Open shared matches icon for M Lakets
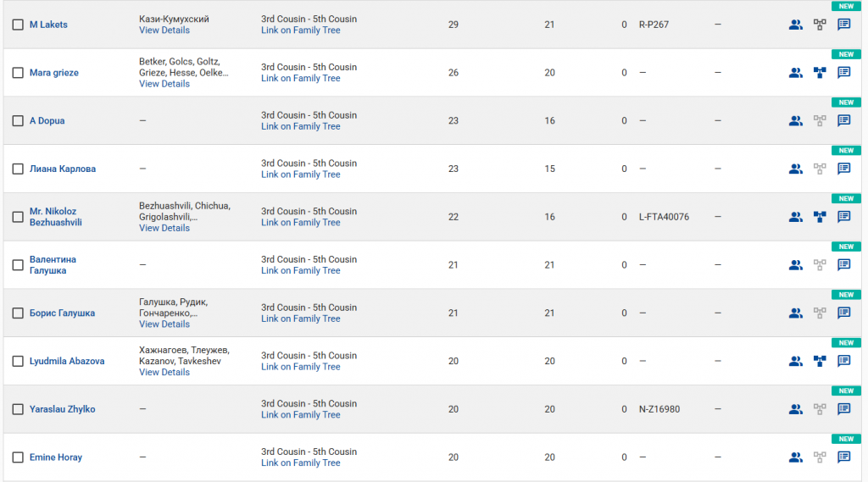 795,25
